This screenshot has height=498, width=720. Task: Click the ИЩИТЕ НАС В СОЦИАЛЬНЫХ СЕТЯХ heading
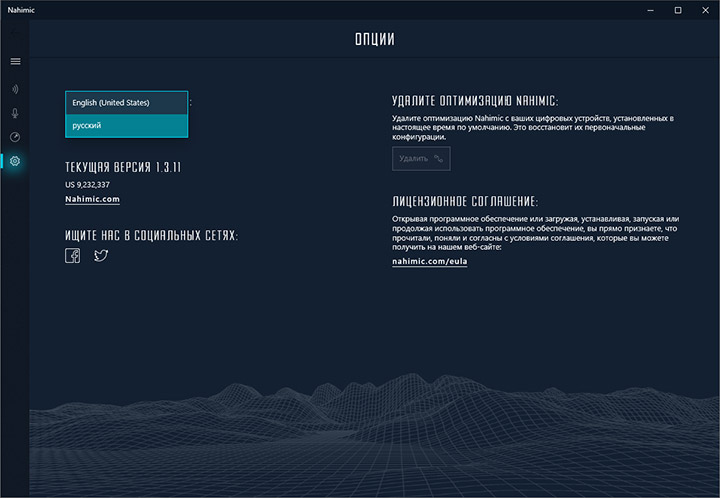[x=151, y=235]
